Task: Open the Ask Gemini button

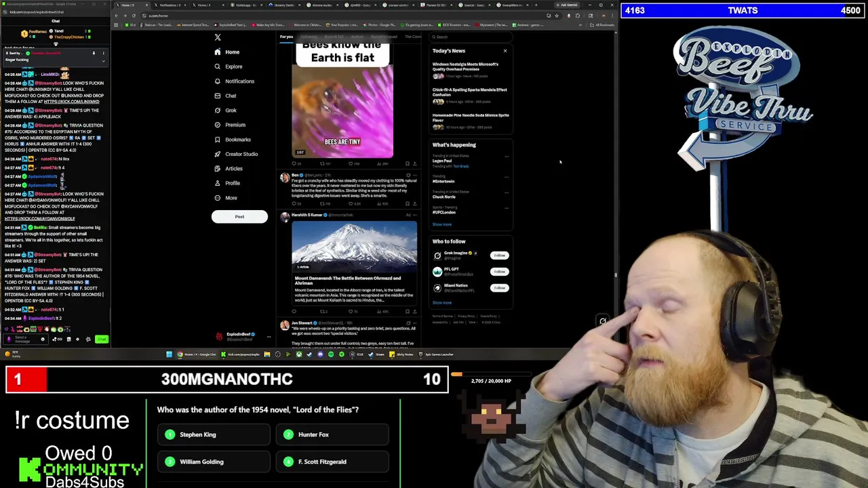Action: click(x=568, y=5)
